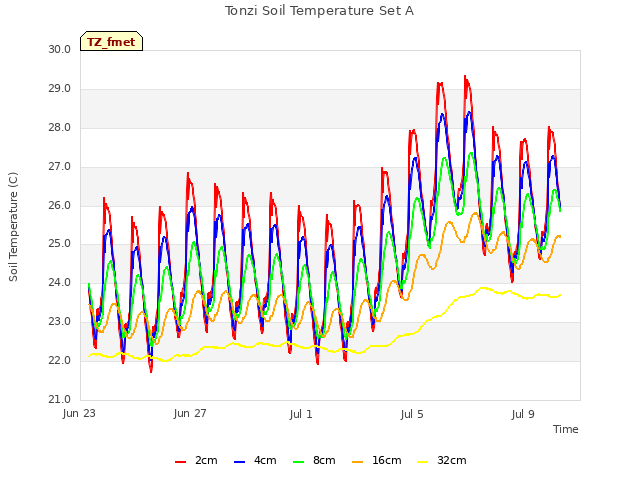640x480 pixels.
Task: Click the 21.0 y-axis value
Action: click(60, 399)
